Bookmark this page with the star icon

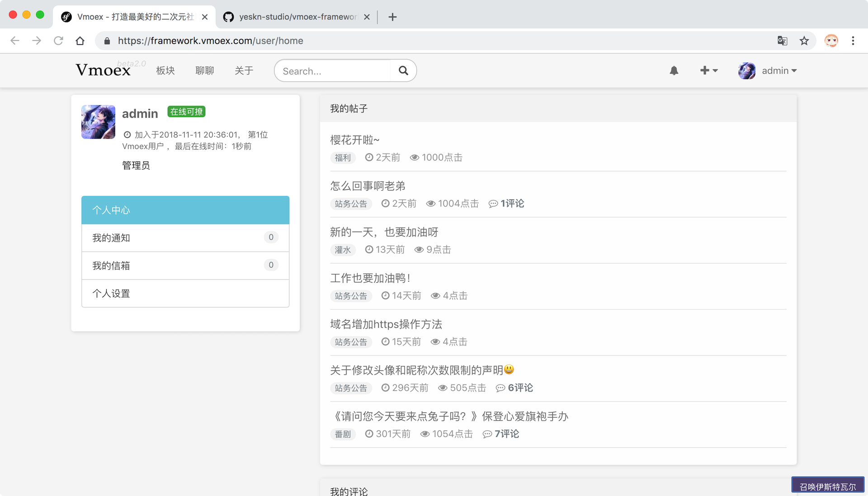coord(804,41)
